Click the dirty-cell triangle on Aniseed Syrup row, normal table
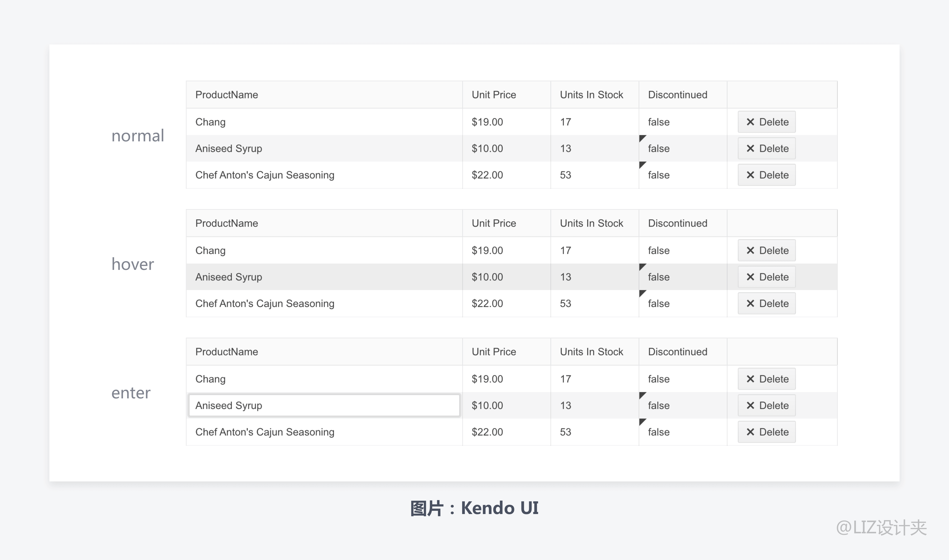 [x=642, y=138]
